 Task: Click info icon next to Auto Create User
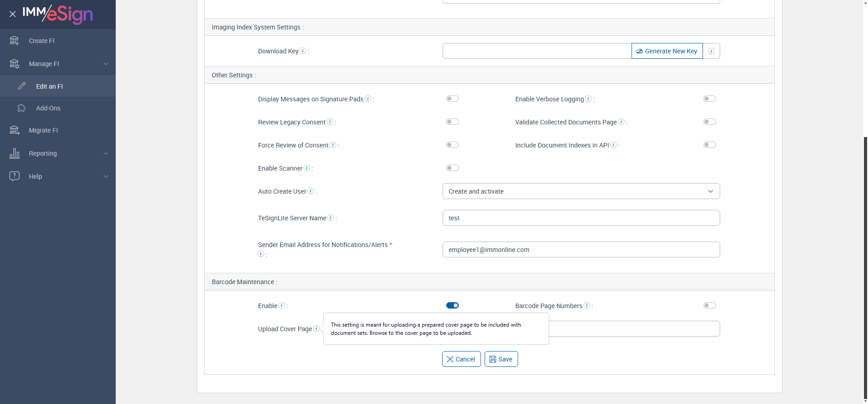pyautogui.click(x=311, y=191)
